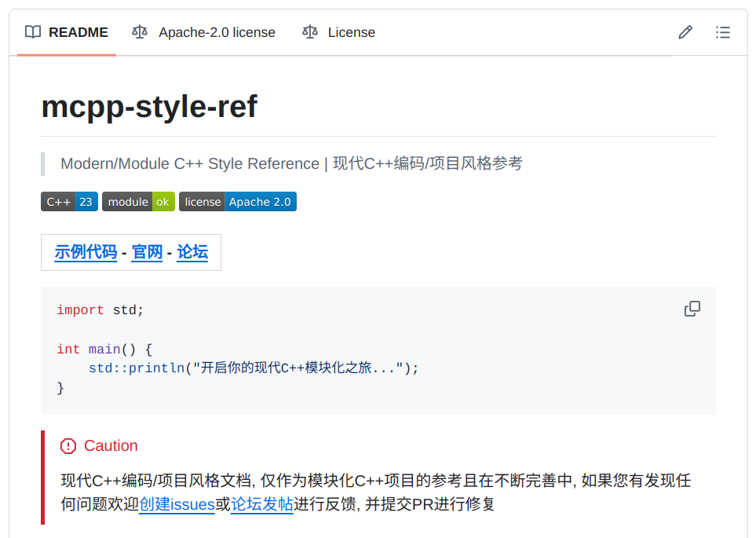Click the mcpp-style-ref heading
The image size is (756, 538).
149,107
